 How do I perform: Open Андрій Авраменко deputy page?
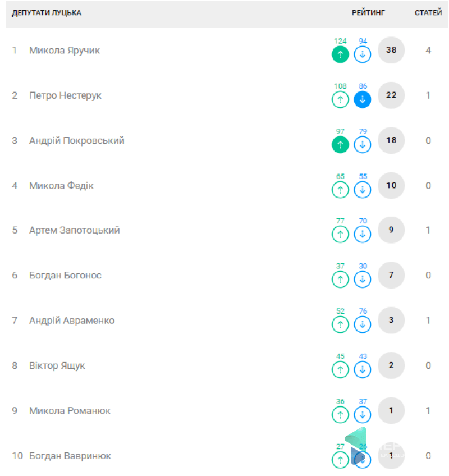click(72, 321)
